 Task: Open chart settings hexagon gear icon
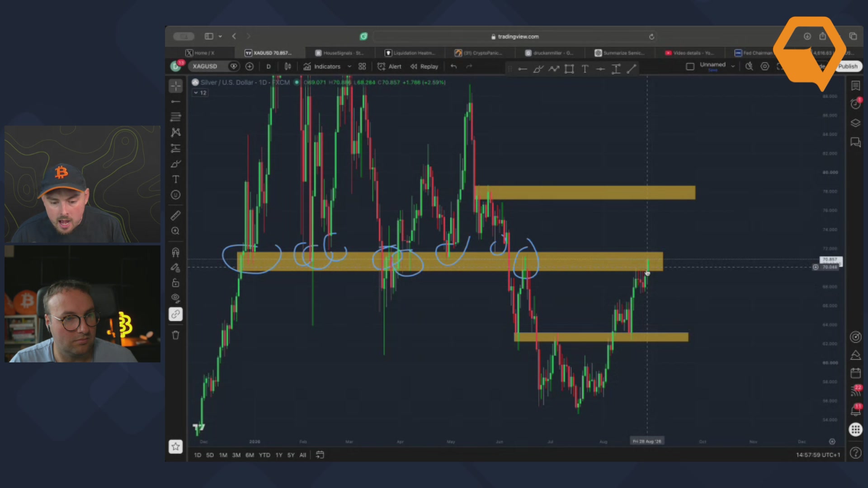click(x=764, y=66)
